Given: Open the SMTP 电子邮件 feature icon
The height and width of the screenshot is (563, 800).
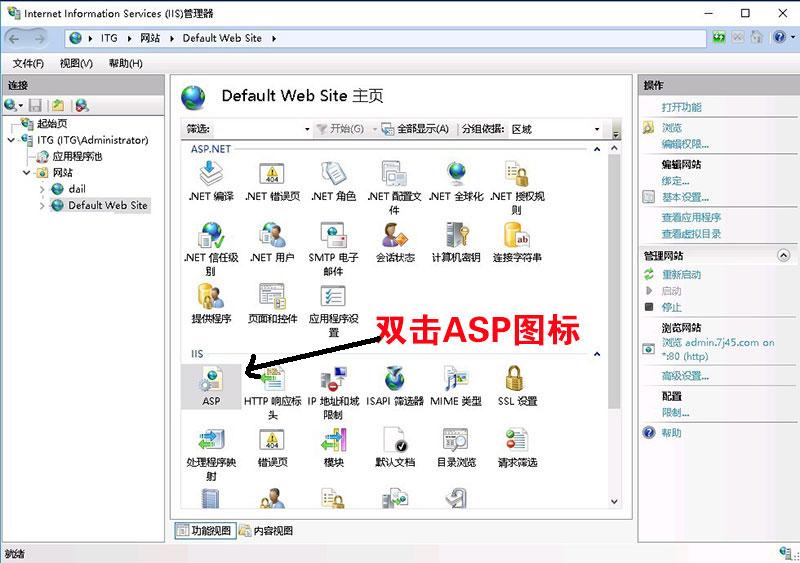Looking at the screenshot, I should tap(333, 235).
